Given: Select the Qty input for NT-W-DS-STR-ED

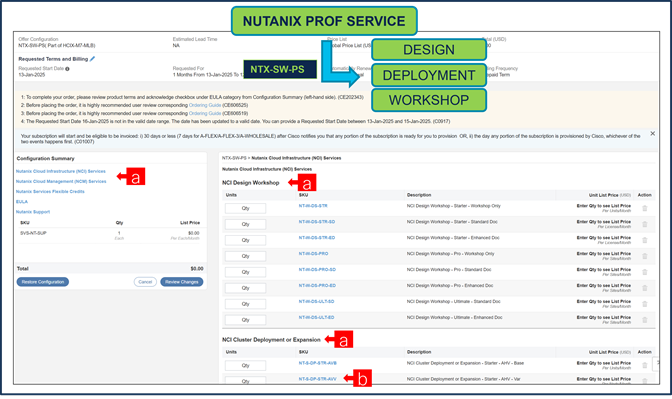Looking at the screenshot, I should click(245, 240).
